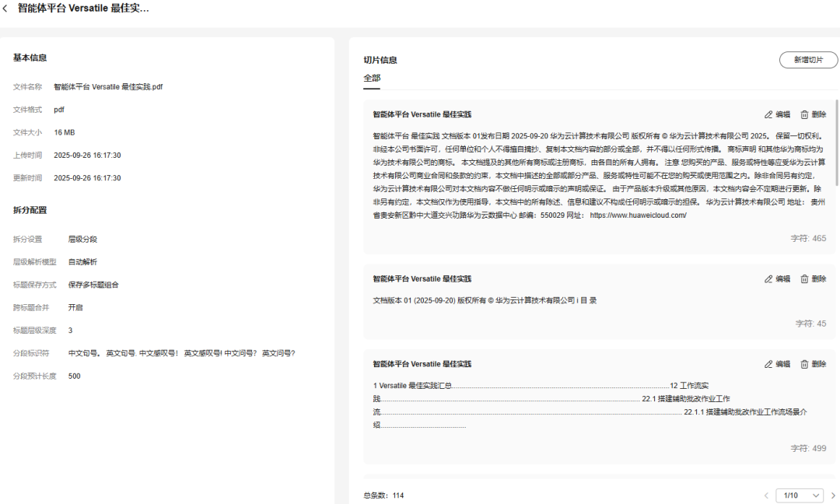Select the 全部 tab

point(372,79)
